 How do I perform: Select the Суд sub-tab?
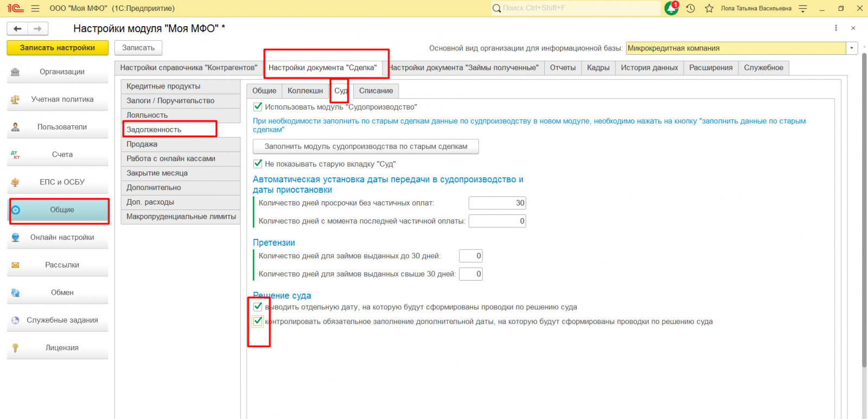pos(341,91)
